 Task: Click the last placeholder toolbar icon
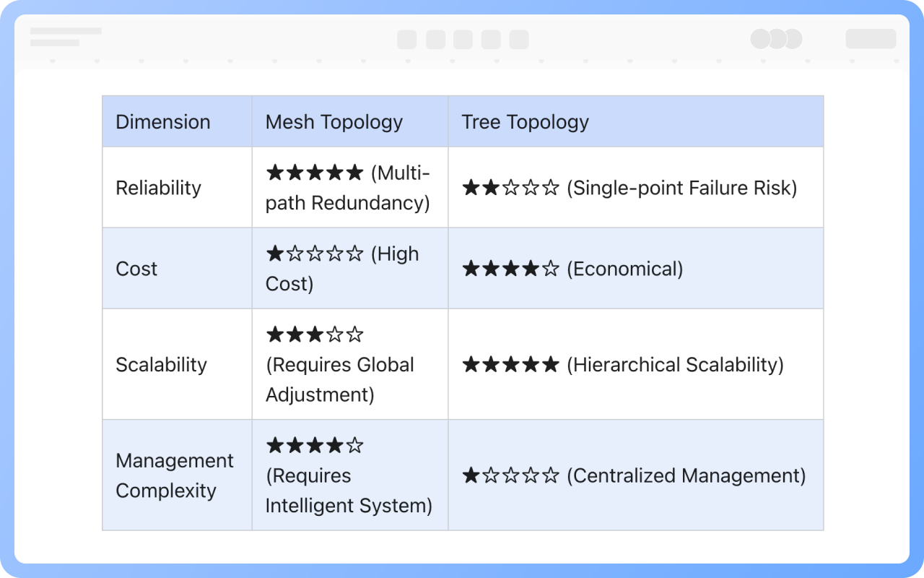point(518,39)
